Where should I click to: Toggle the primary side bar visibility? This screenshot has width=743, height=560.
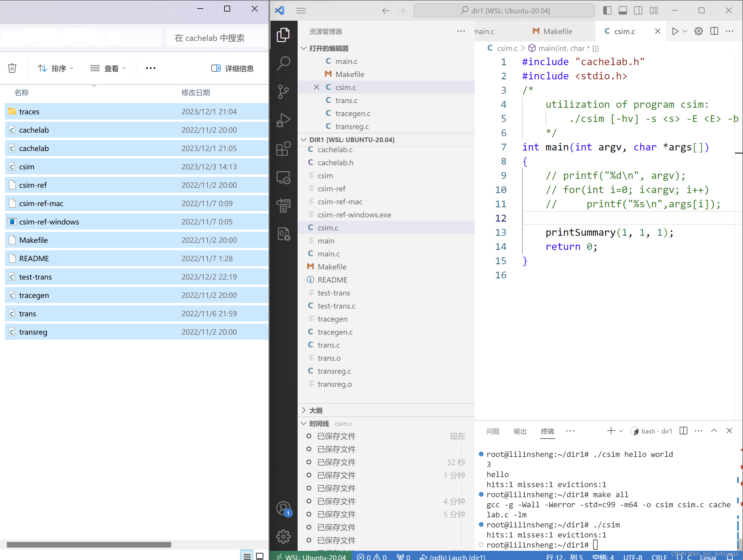coord(607,10)
